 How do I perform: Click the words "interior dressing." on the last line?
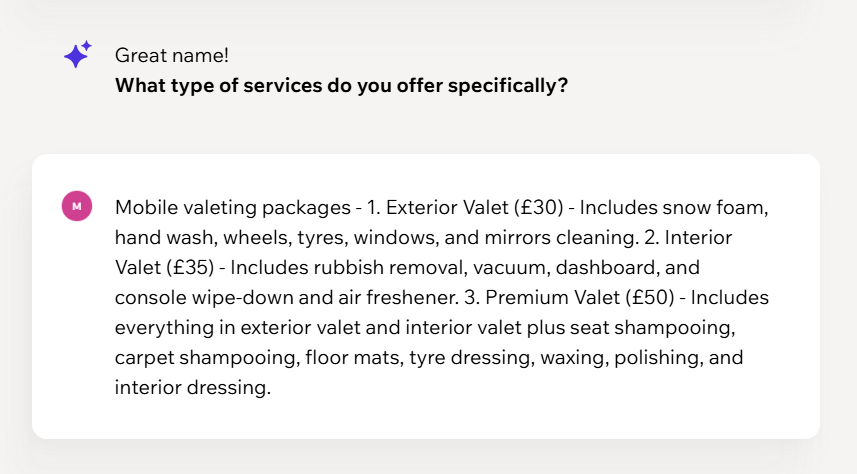pos(192,388)
